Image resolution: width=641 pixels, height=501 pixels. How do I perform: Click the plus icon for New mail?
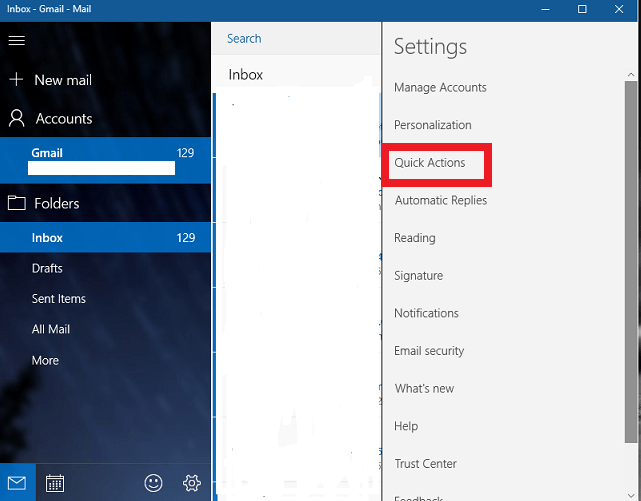(x=16, y=79)
